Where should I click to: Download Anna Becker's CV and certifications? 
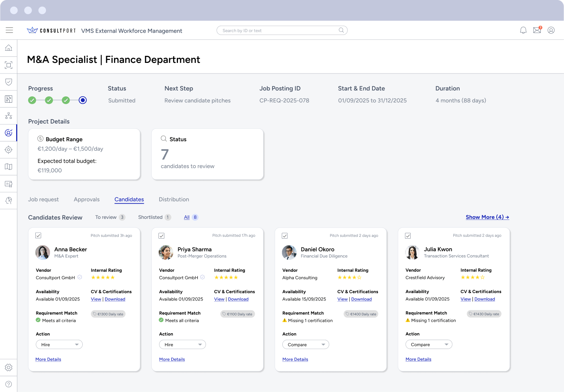click(115, 299)
